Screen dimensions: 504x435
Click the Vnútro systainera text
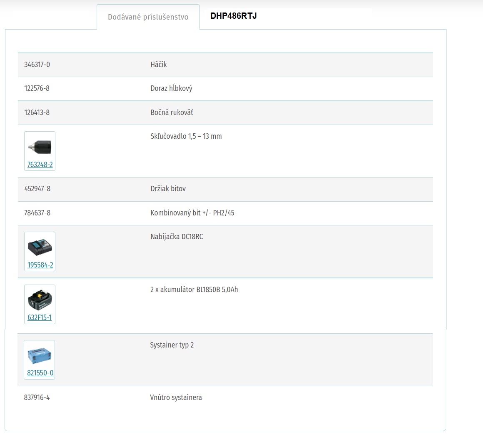[176, 397]
